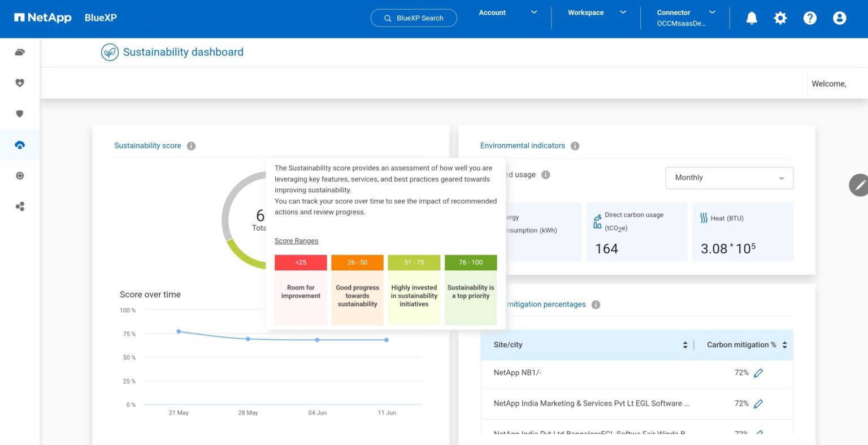
Task: Click the info icon next to usage
Action: [x=545, y=175]
